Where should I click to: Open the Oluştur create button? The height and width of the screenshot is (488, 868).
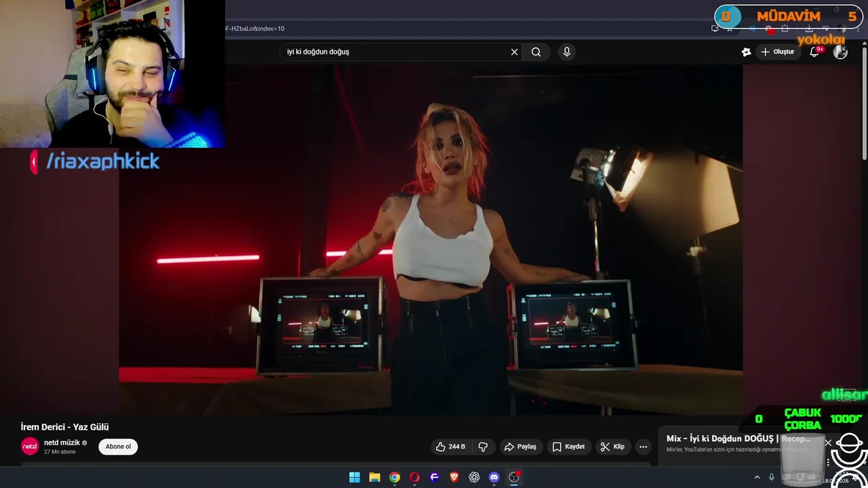[x=777, y=52]
